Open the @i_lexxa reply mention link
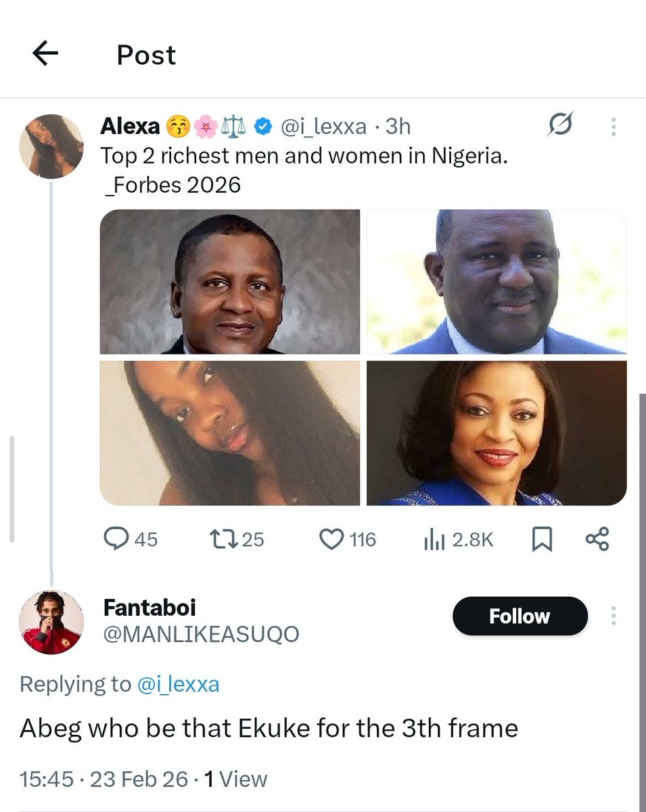Image resolution: width=646 pixels, height=812 pixels. pyautogui.click(x=179, y=684)
